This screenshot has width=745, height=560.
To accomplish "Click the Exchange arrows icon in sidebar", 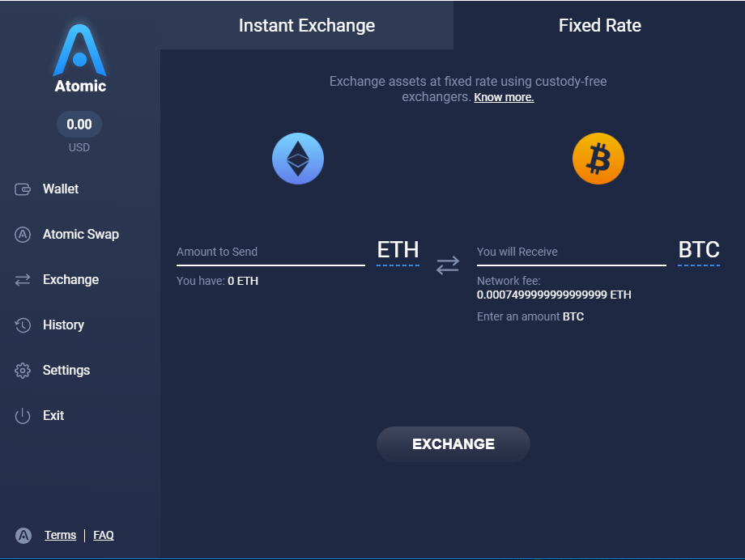I will coord(23,280).
